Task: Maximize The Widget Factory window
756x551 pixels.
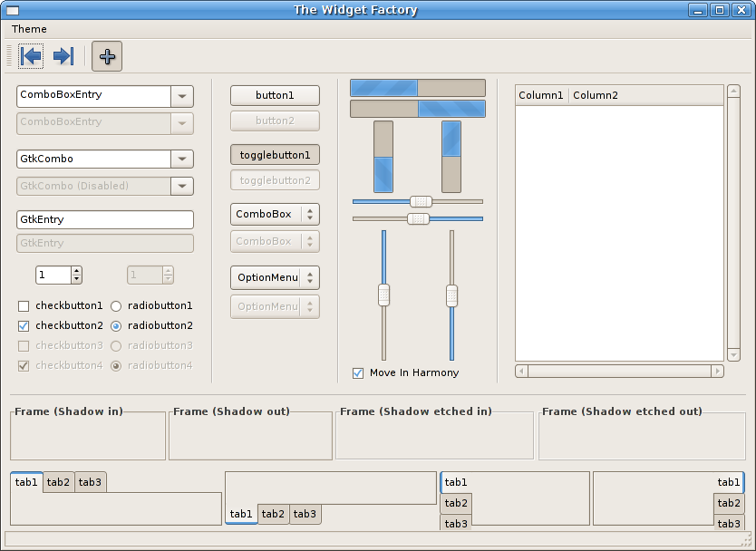Action: click(720, 10)
